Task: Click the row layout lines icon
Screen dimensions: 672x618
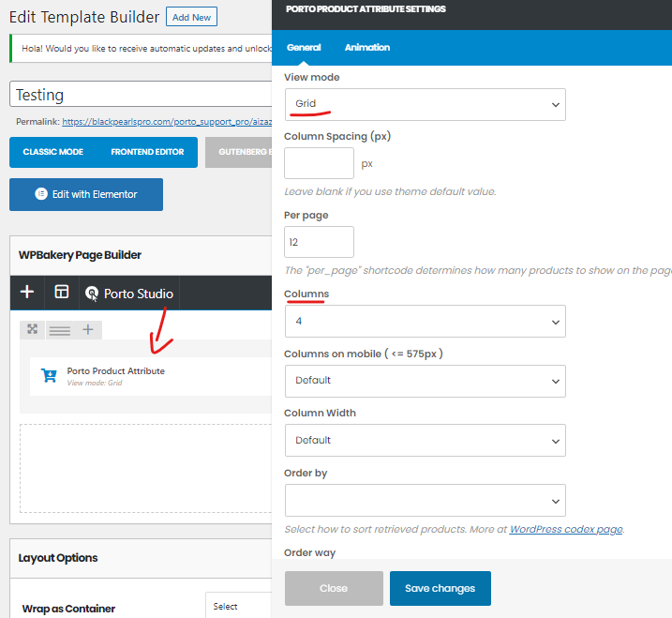Action: pos(60,330)
